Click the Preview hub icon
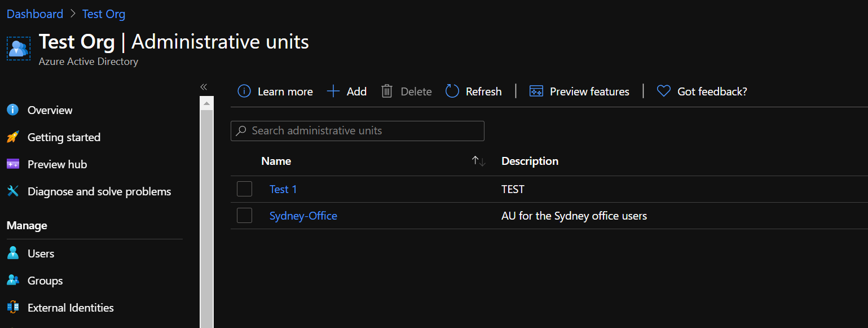This screenshot has height=328, width=868. [13, 164]
